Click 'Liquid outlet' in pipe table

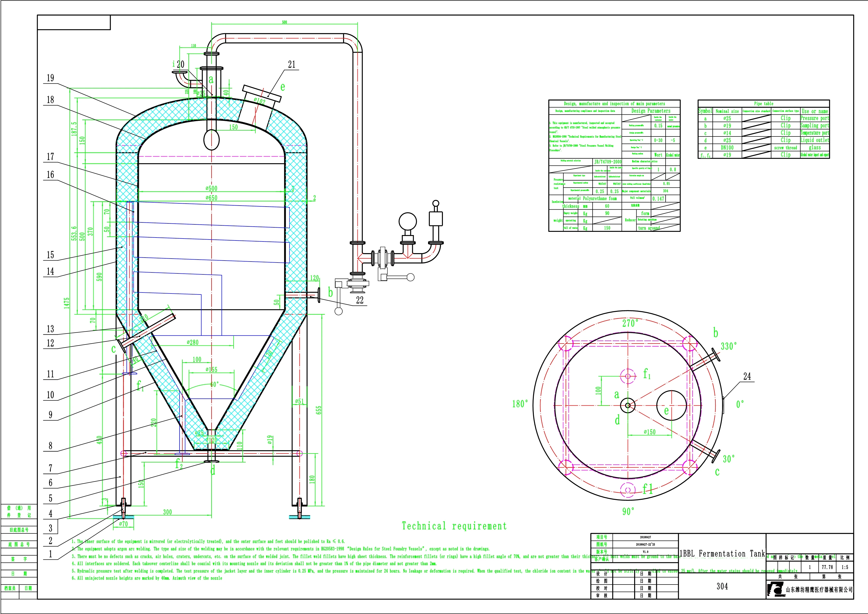point(815,140)
